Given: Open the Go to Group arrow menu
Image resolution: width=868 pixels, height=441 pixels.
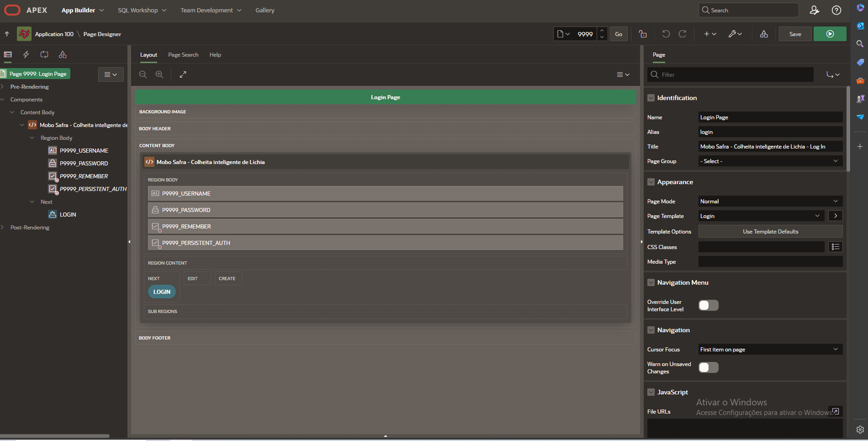Looking at the screenshot, I should tap(833, 74).
